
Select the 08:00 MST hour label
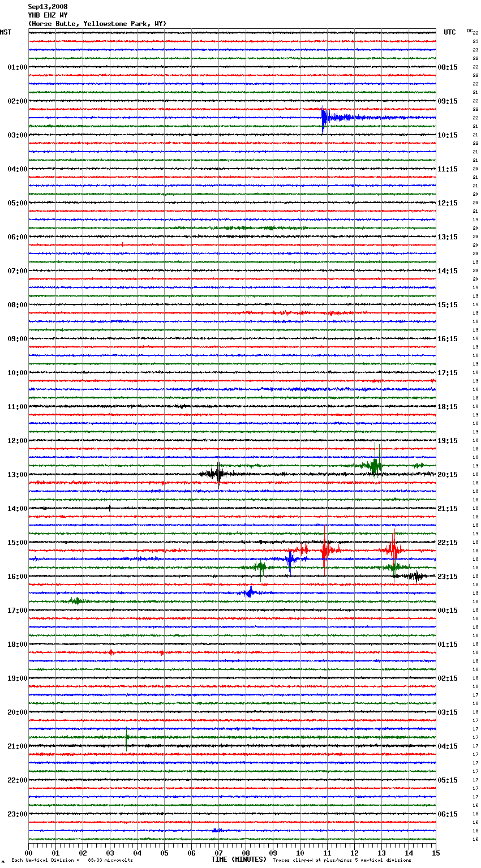[18, 305]
